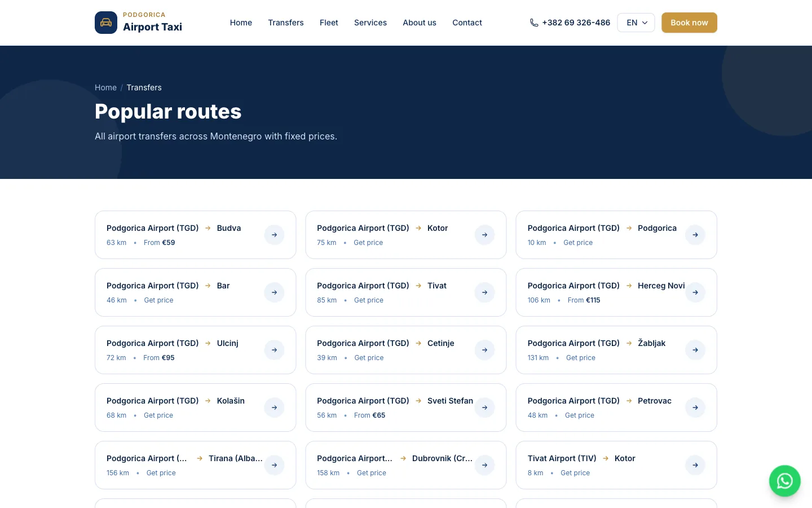The image size is (812, 508).
Task: Click the arrow button on Dubrovnik route
Action: coord(484,465)
